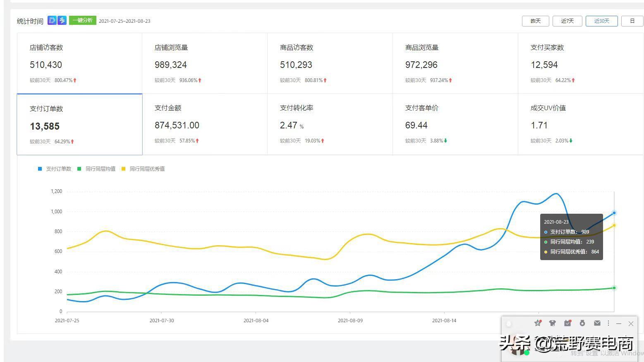Click the star icon in chat popup
This screenshot has height=362, width=644.
538,323
